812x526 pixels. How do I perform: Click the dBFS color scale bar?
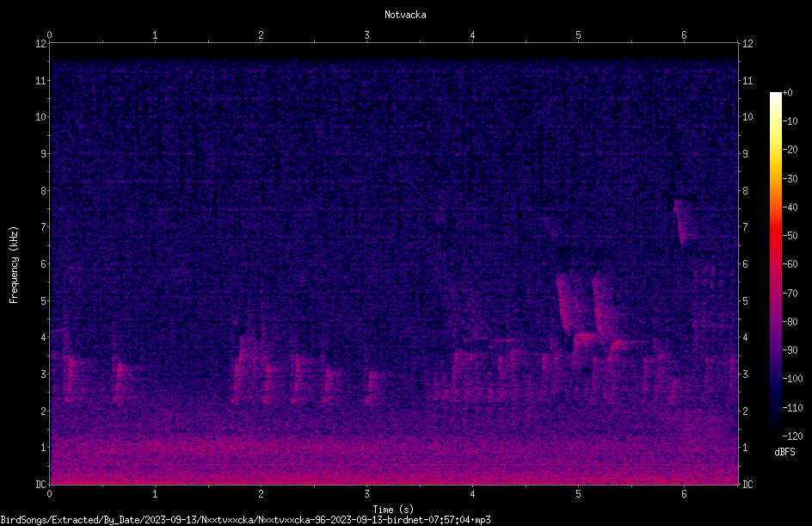point(775,264)
